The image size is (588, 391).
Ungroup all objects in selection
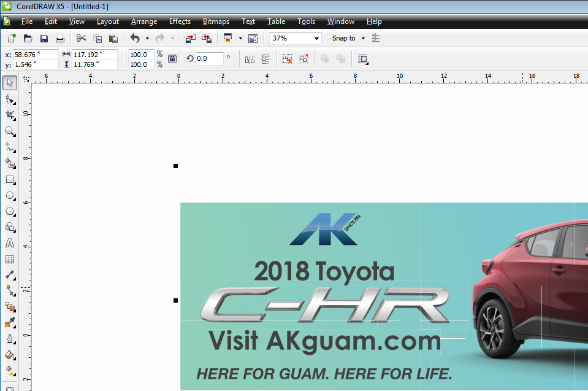pos(304,59)
